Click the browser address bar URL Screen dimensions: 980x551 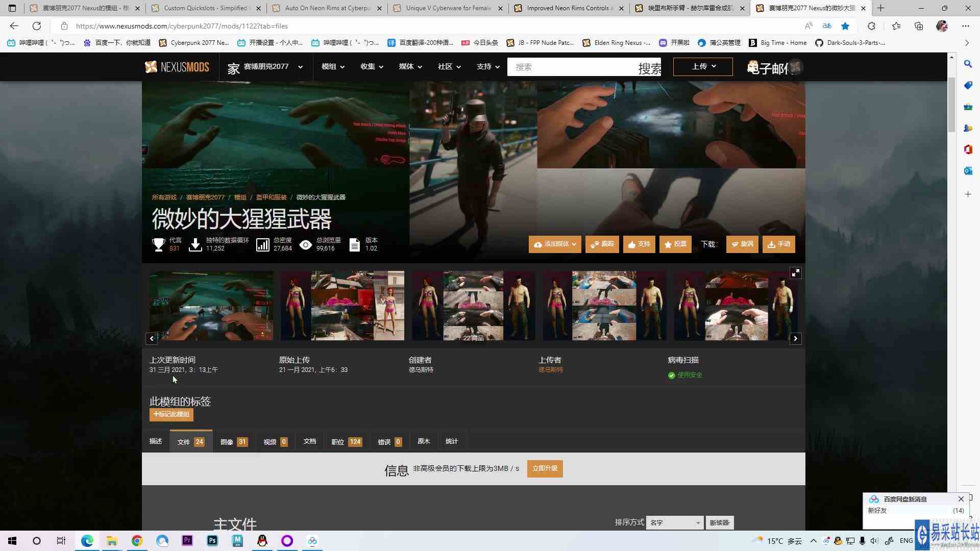pyautogui.click(x=182, y=26)
